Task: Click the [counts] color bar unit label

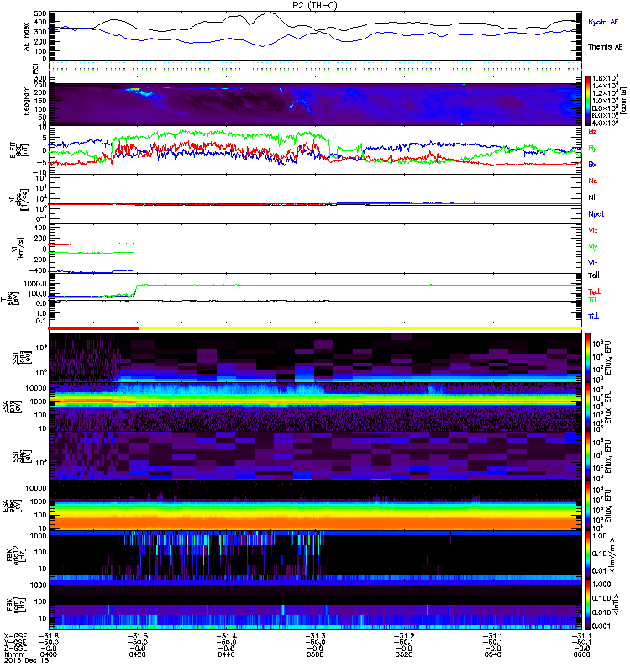Action: (x=623, y=101)
